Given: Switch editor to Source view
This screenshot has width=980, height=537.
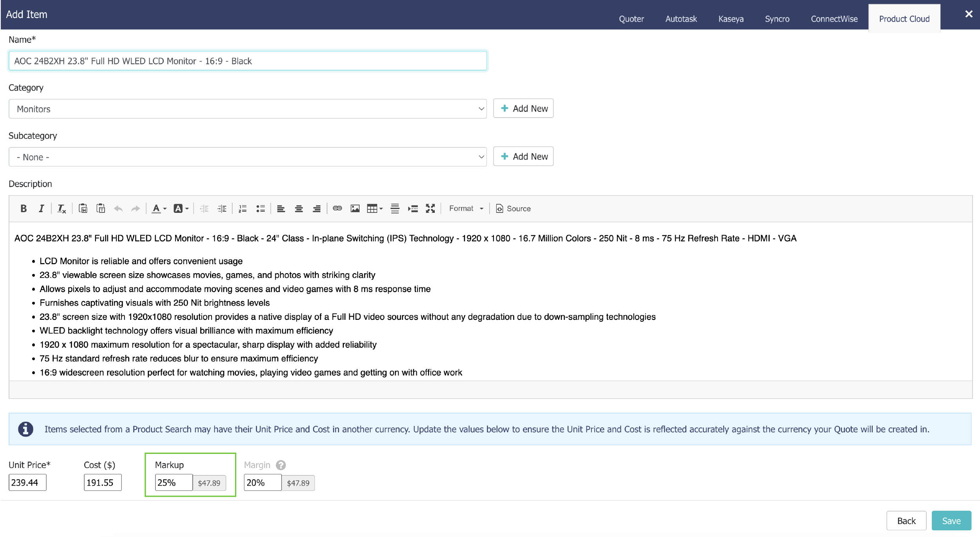Looking at the screenshot, I should click(514, 209).
